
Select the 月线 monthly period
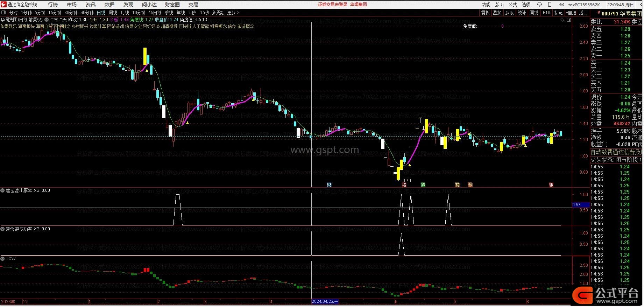coord(125,13)
